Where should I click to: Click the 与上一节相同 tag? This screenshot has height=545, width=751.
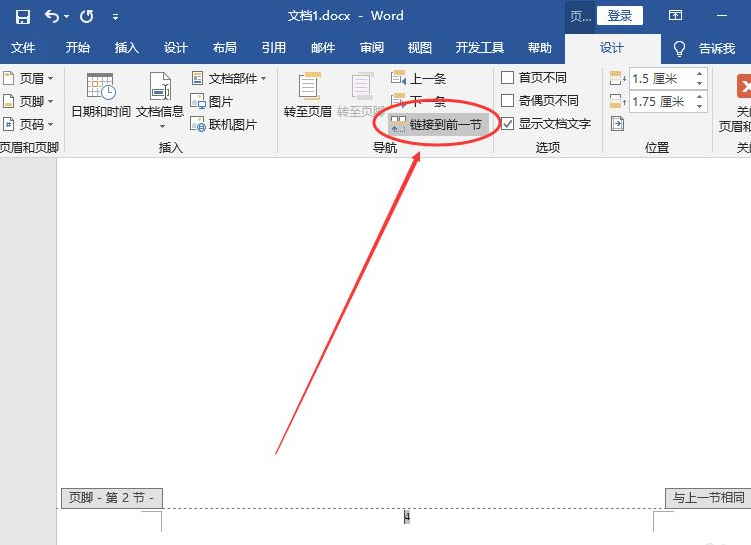coord(708,498)
